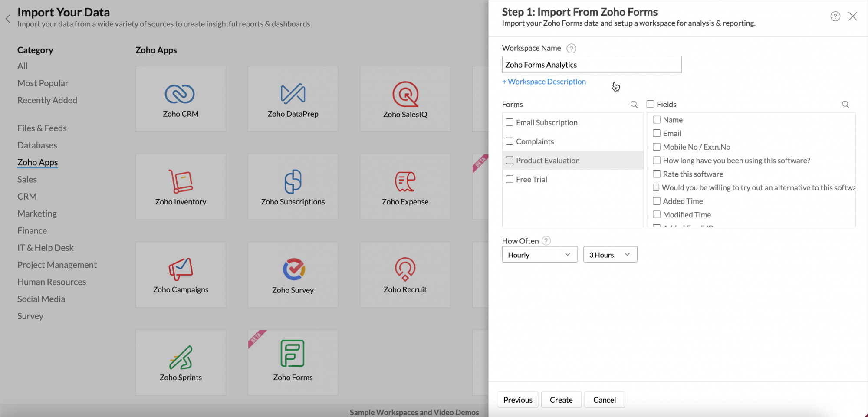Select the Zoho Survey connector
The image size is (868, 417).
click(x=293, y=274)
